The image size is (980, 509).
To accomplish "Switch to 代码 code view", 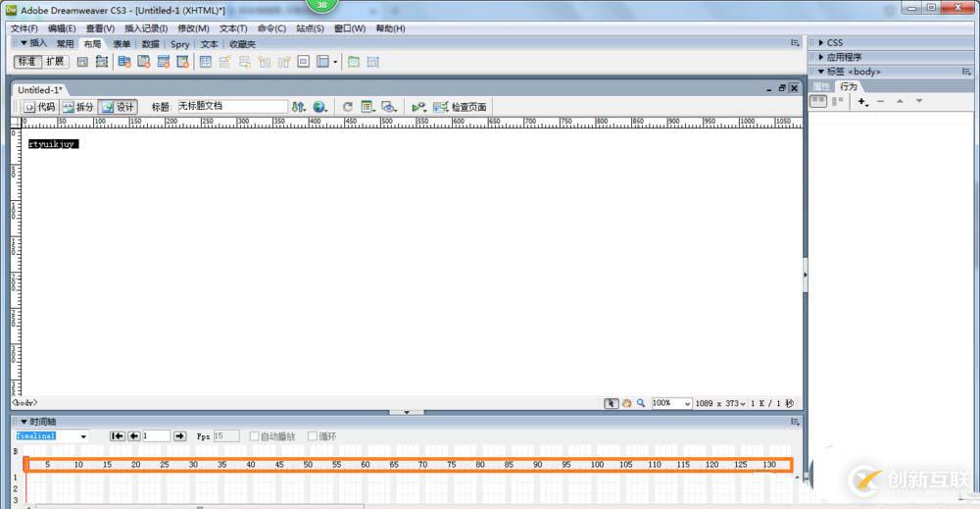I will [39, 107].
